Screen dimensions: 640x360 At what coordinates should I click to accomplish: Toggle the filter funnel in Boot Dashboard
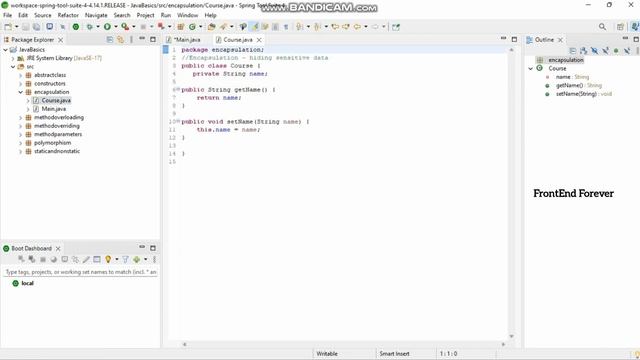(x=125, y=260)
